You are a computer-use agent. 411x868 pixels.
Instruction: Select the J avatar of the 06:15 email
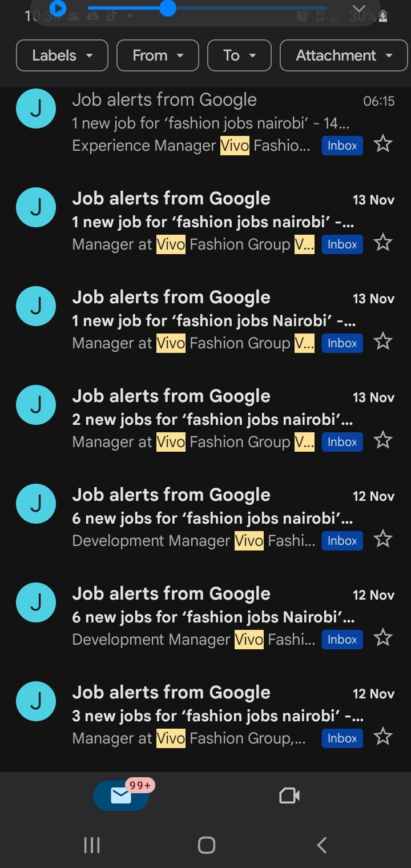[36, 108]
